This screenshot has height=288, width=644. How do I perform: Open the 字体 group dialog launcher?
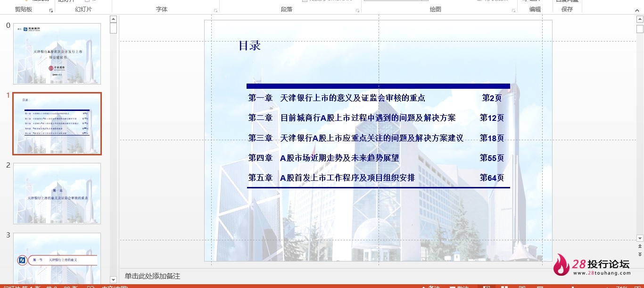[x=216, y=10]
